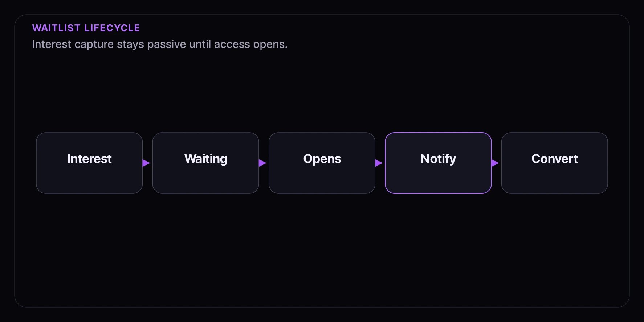Click 'access opens.' in the subtitle
644x322 pixels.
(x=251, y=44)
